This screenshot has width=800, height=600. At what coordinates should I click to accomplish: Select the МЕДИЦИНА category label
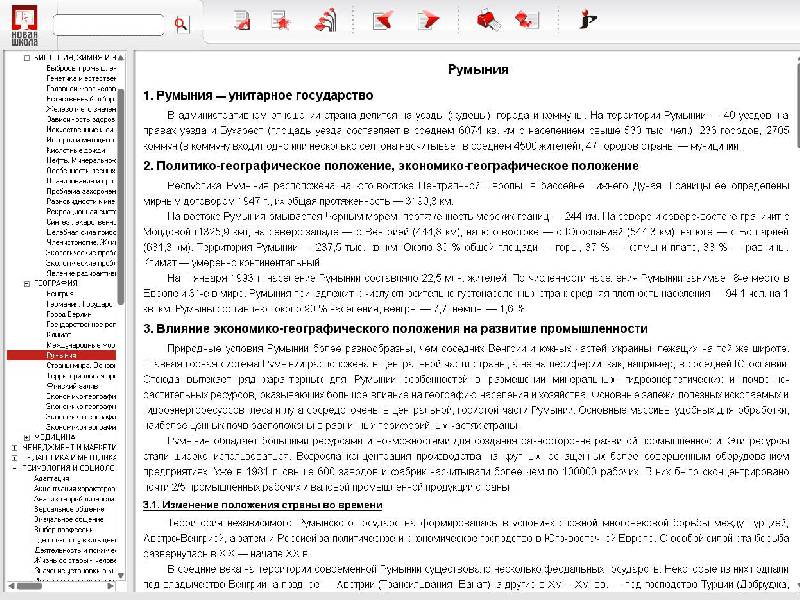tap(55, 437)
